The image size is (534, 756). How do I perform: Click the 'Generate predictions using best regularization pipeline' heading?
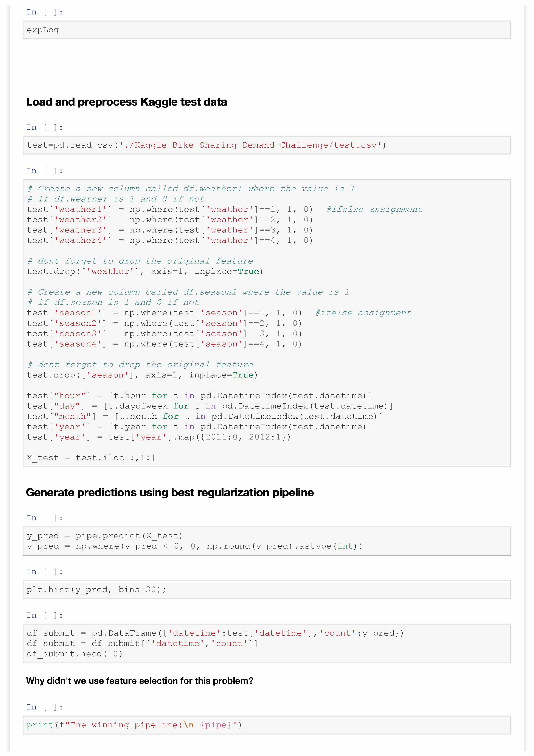point(170,493)
